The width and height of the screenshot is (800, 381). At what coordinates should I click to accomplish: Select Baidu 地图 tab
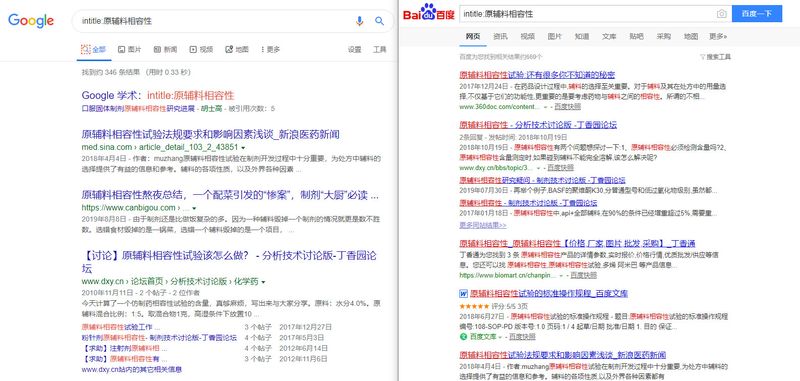[x=691, y=36]
